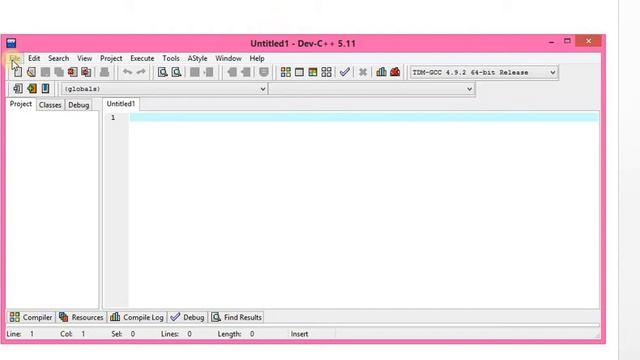Start debugging with the checkmark toolbar icon
The image size is (640, 360).
coord(344,72)
